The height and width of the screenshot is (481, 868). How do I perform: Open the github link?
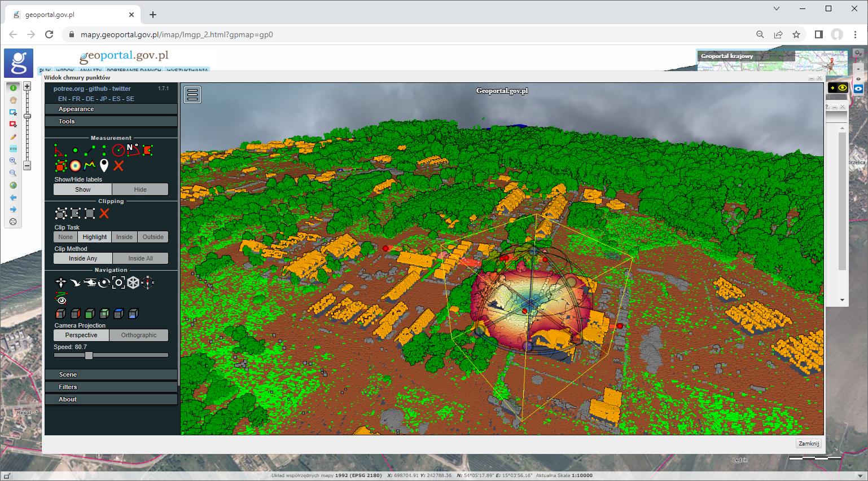coord(98,89)
